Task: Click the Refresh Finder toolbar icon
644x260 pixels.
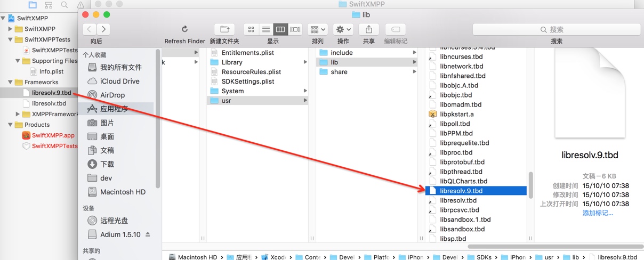Action: 184,29
